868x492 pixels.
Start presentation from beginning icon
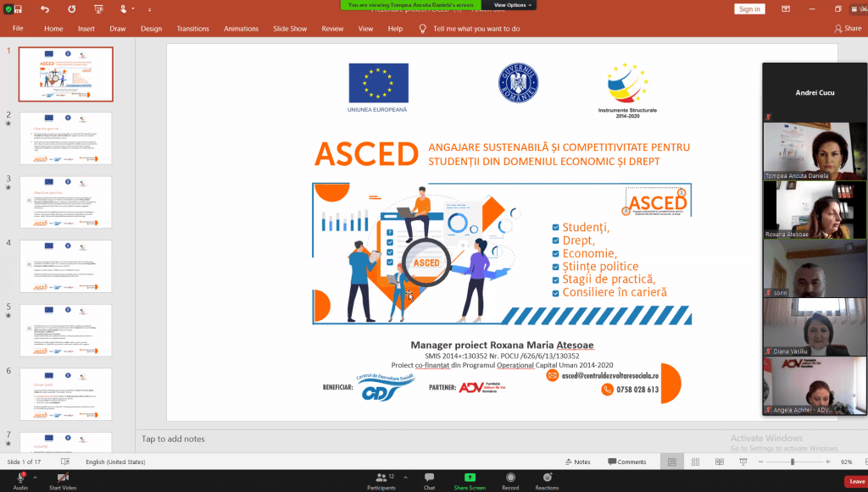tap(98, 9)
